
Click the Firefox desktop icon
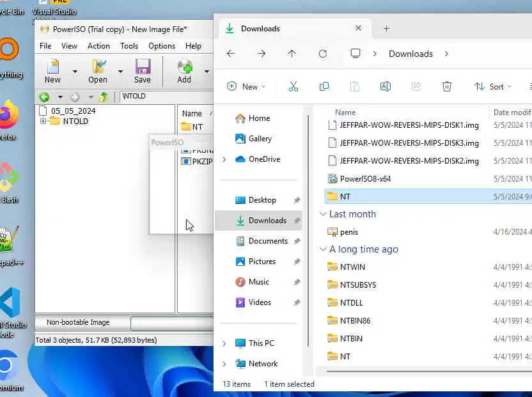(8, 114)
